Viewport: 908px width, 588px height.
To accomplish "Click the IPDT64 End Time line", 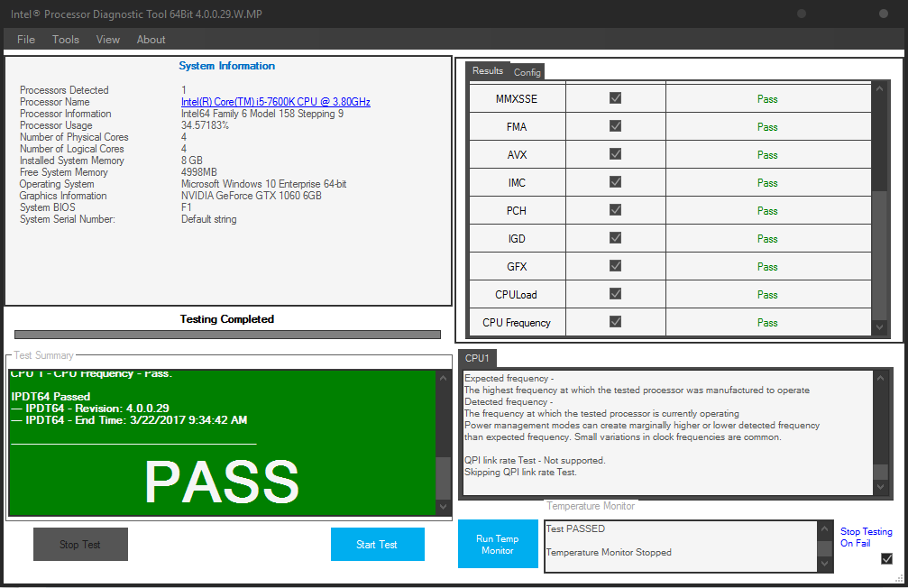I will [x=129, y=420].
